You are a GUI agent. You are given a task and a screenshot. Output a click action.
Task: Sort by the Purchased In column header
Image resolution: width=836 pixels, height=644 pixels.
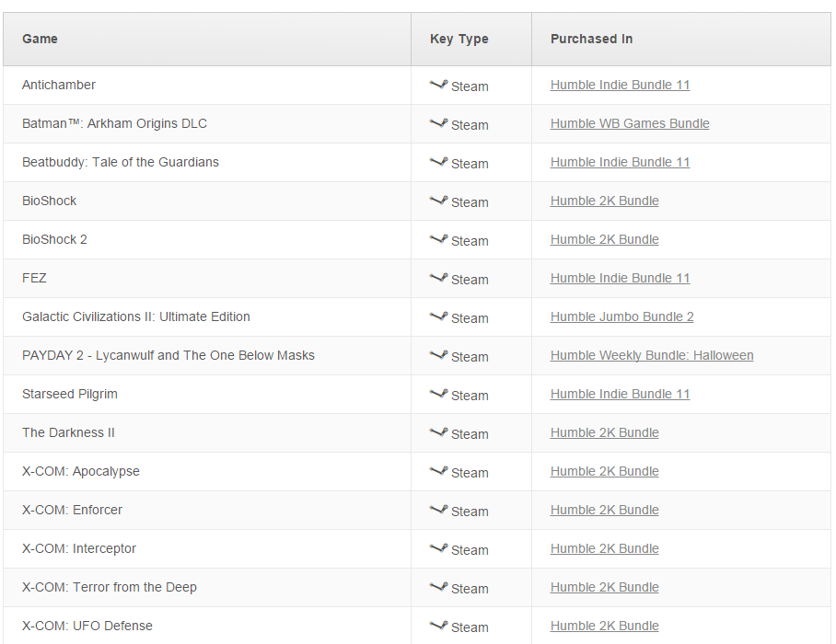tap(591, 39)
